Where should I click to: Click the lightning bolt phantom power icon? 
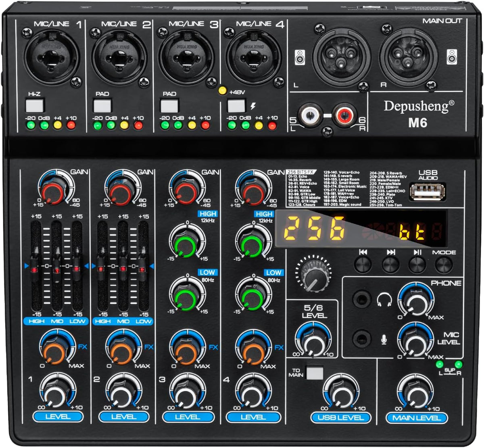253,106
